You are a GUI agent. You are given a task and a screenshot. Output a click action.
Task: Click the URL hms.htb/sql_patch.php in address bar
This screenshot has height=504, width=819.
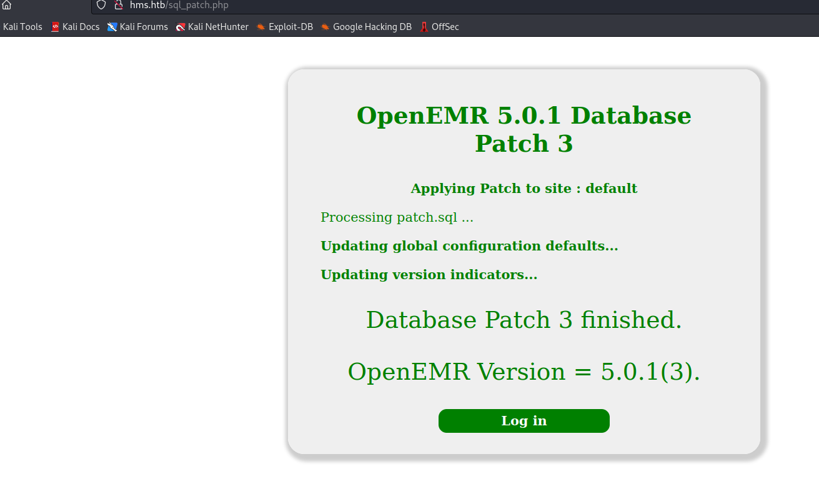179,5
